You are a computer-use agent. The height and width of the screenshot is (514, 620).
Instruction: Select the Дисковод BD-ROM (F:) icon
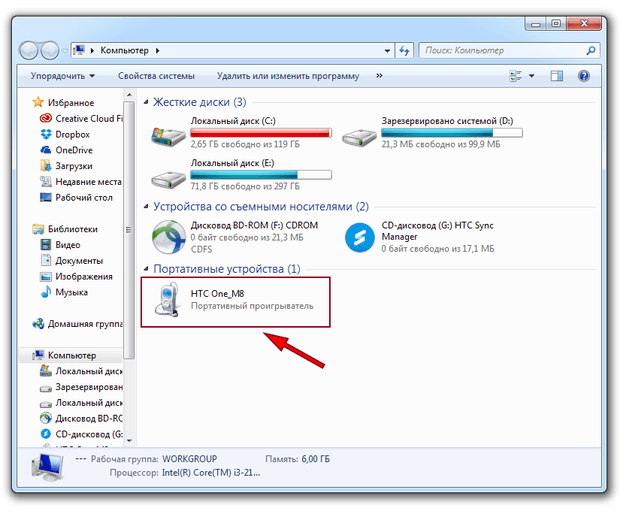coord(169,237)
